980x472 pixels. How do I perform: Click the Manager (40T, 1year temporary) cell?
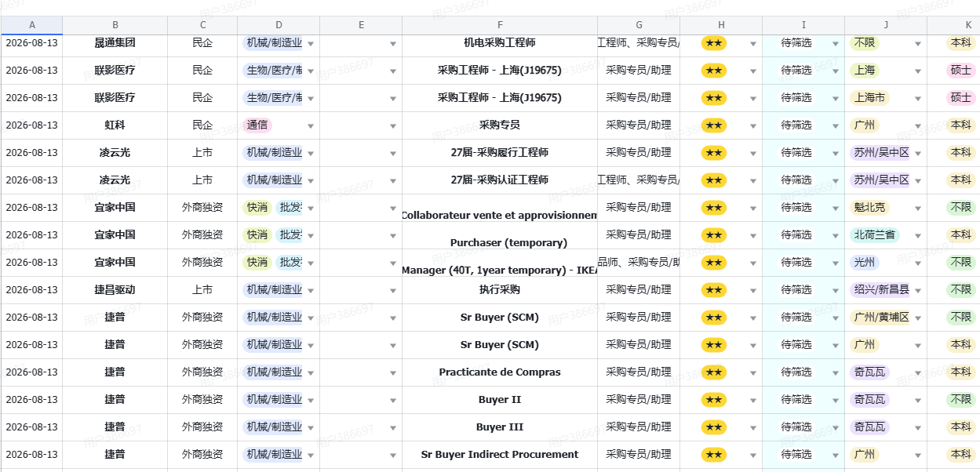(500, 263)
